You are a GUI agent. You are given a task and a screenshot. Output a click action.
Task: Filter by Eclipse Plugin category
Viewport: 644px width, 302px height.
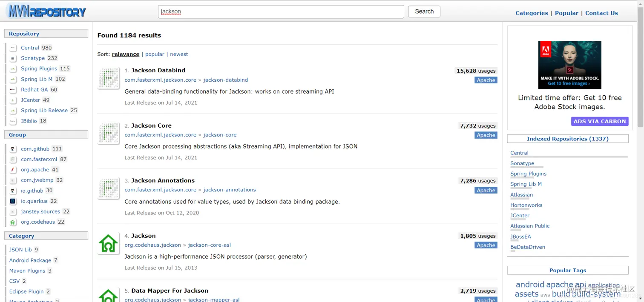(26, 291)
